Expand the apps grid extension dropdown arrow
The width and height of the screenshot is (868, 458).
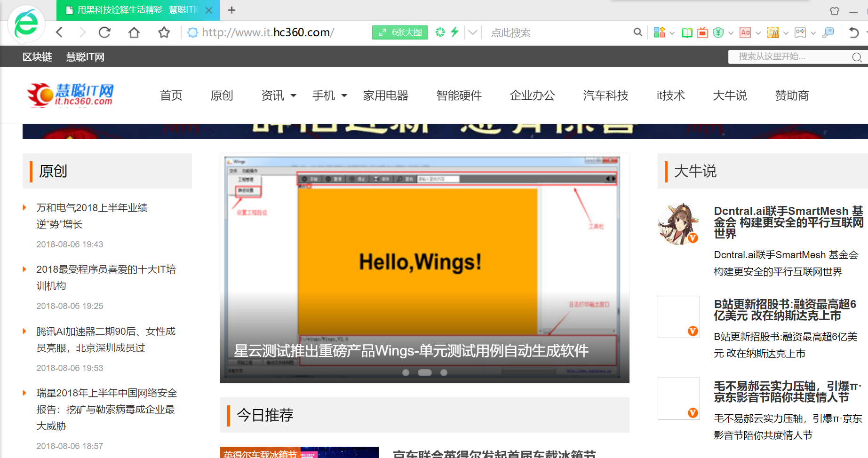tap(672, 33)
